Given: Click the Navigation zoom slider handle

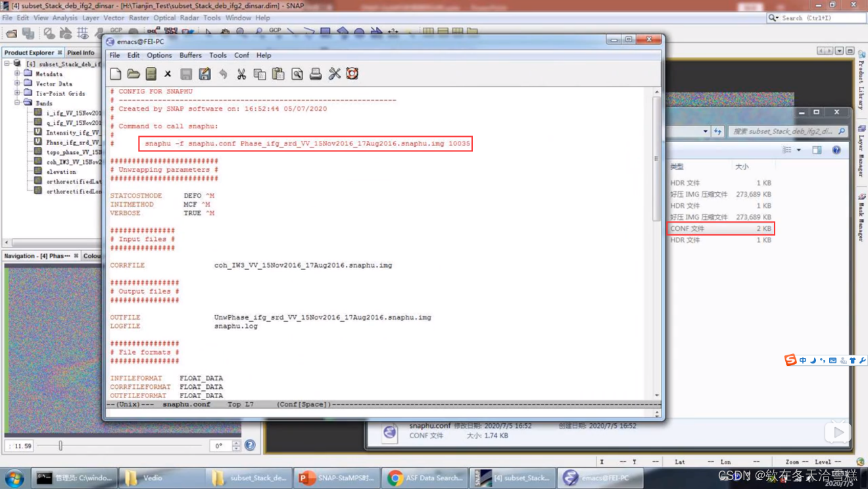Looking at the screenshot, I should tap(60, 446).
